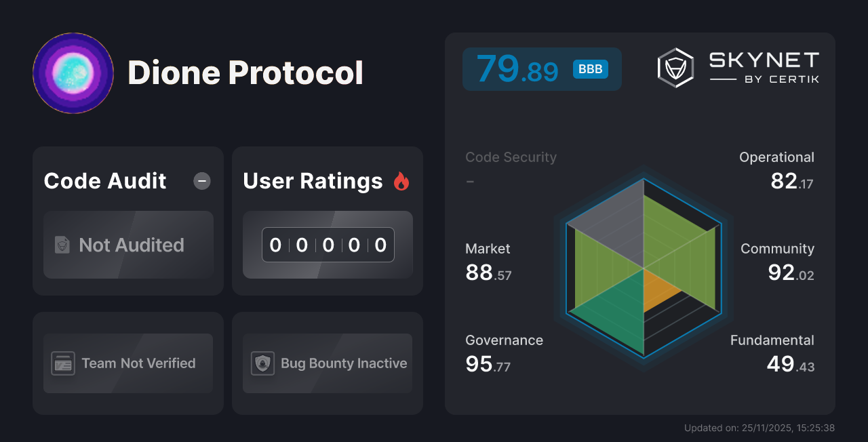Click the CertiK Skynet shield logo
Viewport: 868px width, 442px height.
click(x=675, y=68)
